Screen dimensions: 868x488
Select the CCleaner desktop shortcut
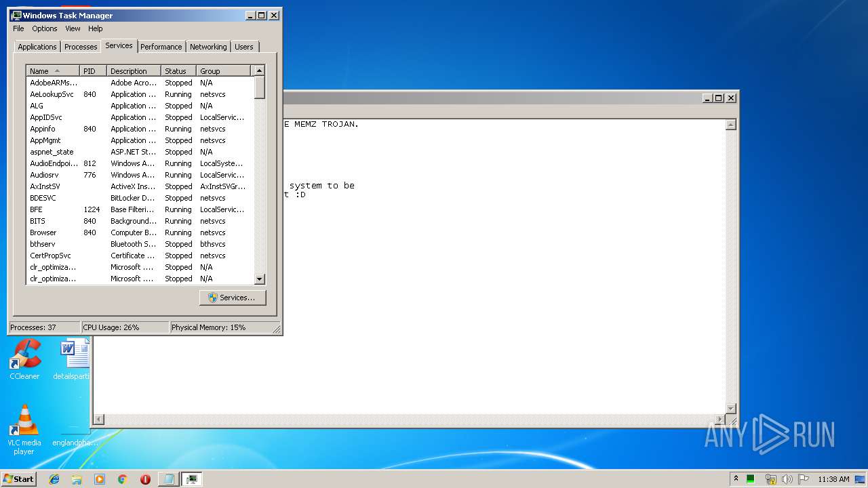point(24,360)
